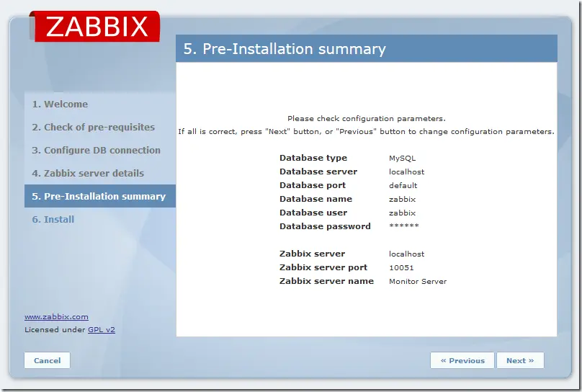
Task: Click the localhost value beside Zabbix server
Action: point(406,254)
